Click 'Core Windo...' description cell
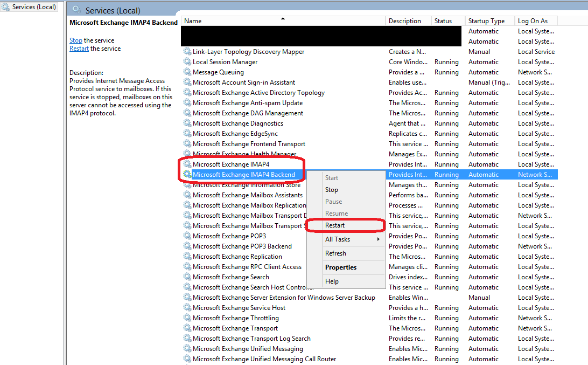588x365 pixels. [x=408, y=61]
